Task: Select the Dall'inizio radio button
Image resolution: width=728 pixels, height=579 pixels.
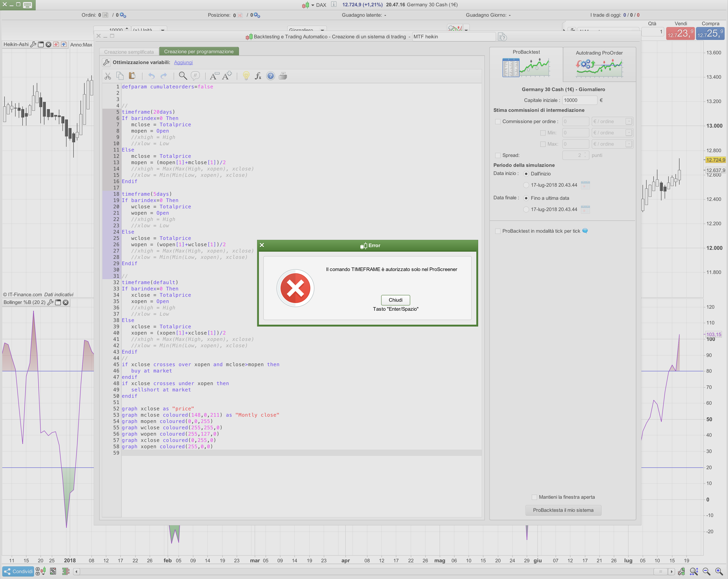Action: (x=526, y=174)
